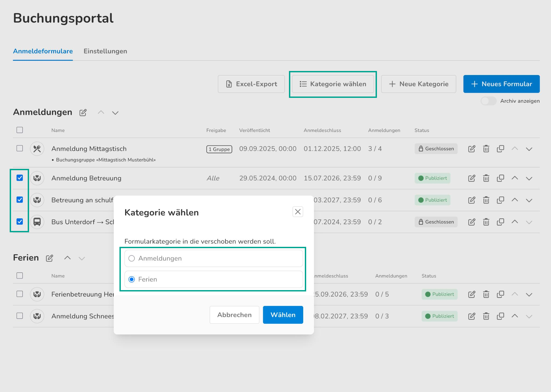Close the Kategorie wählen dialog
The image size is (551, 392).
[x=298, y=212]
